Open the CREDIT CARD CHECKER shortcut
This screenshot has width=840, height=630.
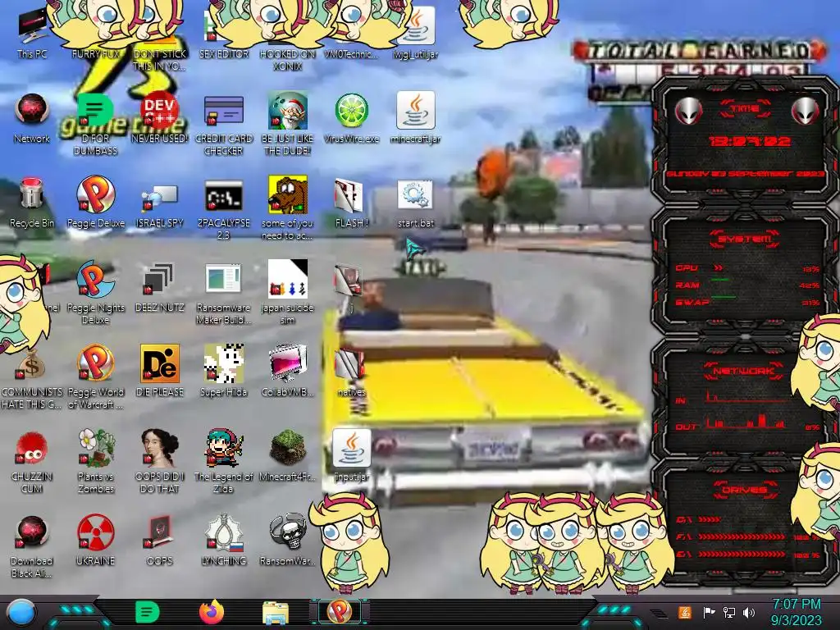pos(224,125)
